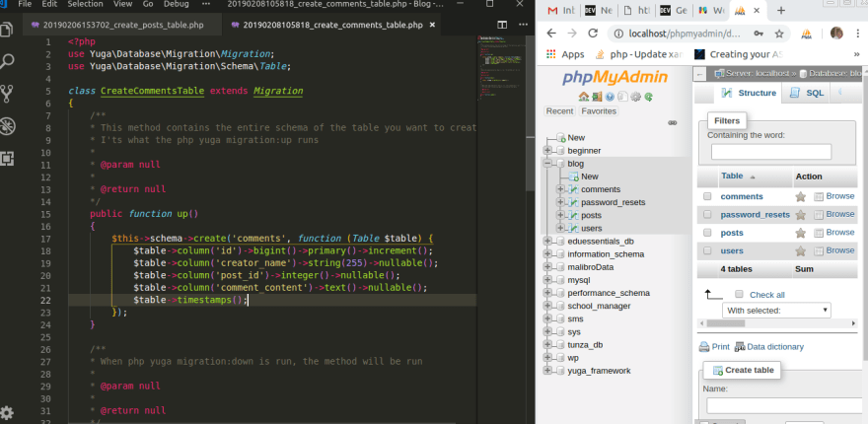Open the VS Code Search icon
Screen dimensions: 868x424
(7, 61)
